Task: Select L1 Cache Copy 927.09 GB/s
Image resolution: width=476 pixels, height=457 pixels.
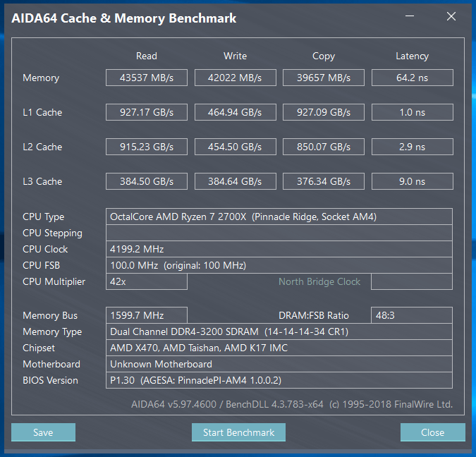Action: pyautogui.click(x=324, y=112)
